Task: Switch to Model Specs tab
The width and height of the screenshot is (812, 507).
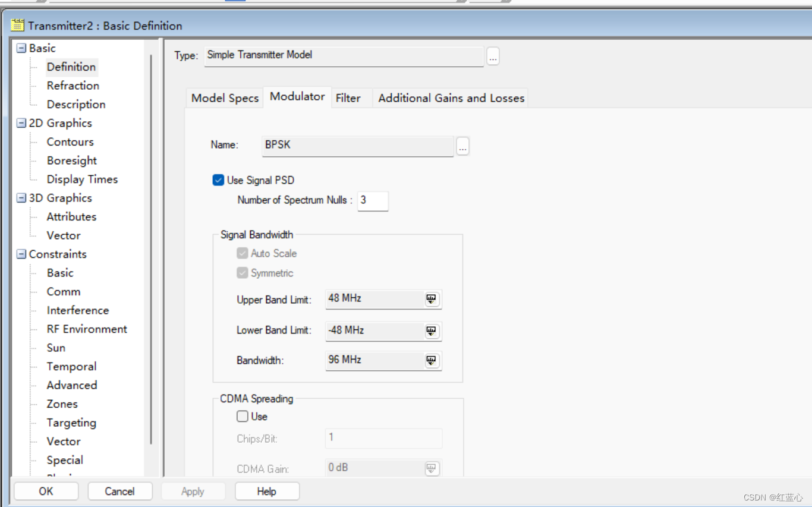Action: [x=225, y=98]
